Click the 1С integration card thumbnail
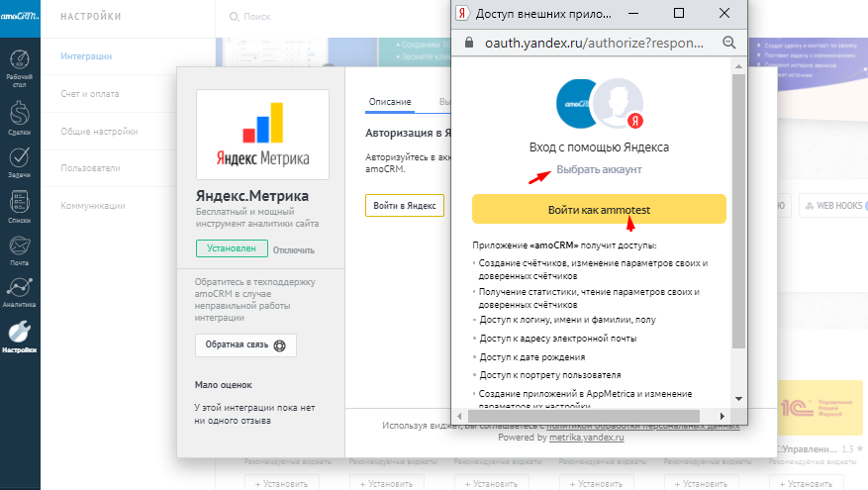Image resolution: width=868 pixels, height=490 pixels. coord(820,408)
